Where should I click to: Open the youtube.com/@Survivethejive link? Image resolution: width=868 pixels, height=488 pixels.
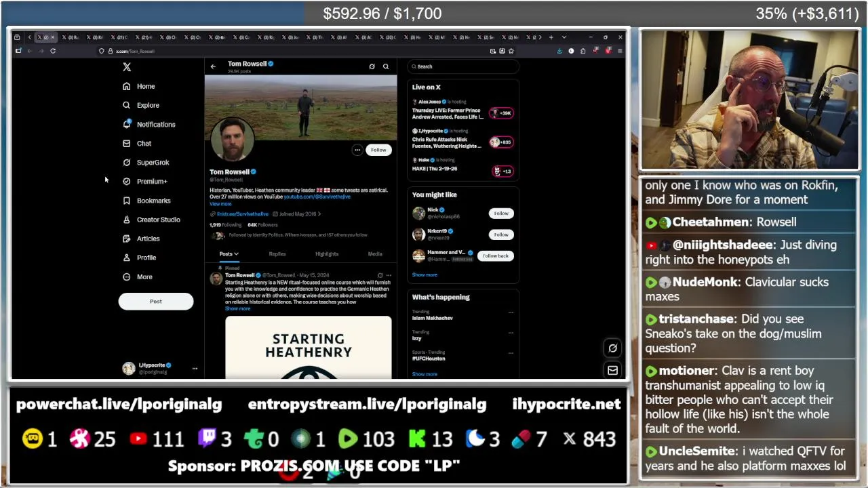point(317,197)
